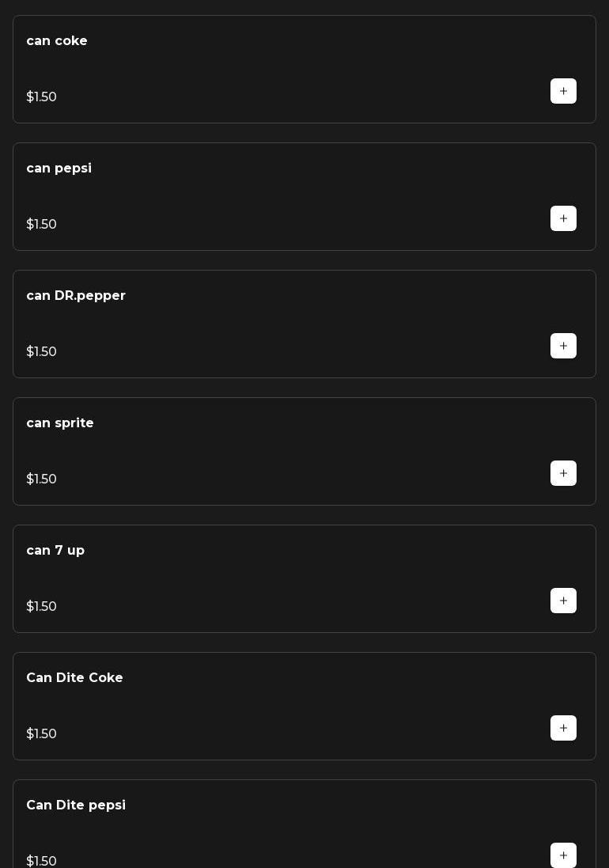Click the can DR.pepper $1.50 price

tap(41, 352)
